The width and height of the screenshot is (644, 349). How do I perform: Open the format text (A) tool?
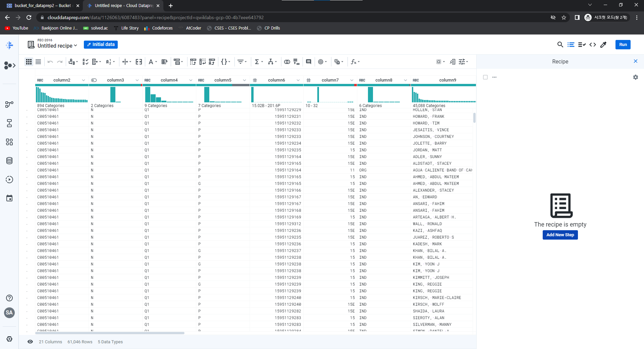pyautogui.click(x=153, y=62)
